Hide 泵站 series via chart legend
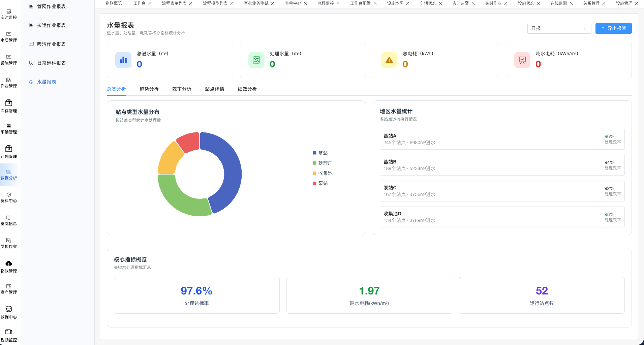This screenshot has width=644, height=345. click(x=320, y=183)
